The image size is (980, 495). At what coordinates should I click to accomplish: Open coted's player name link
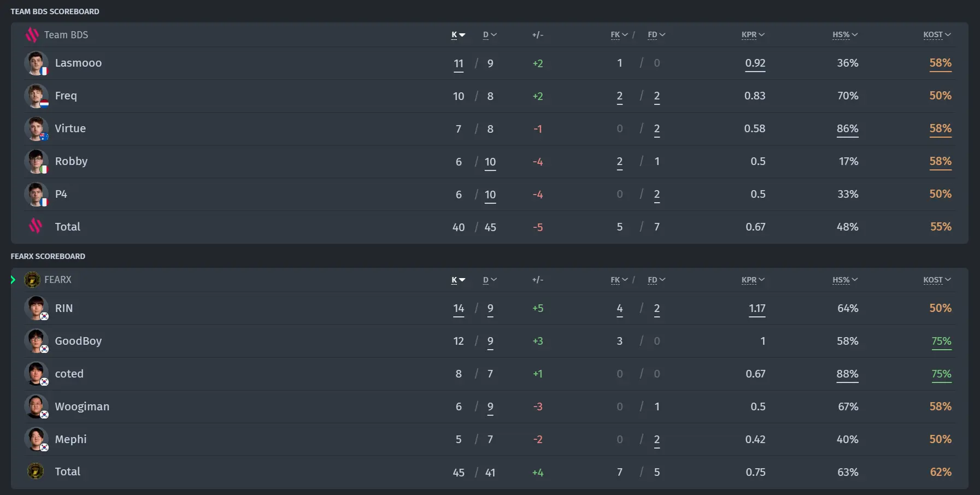(x=69, y=374)
